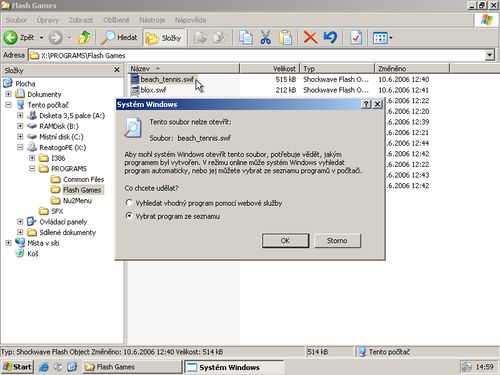Expand the Místa v síti node
Image resolution: width=500 pixels, height=375 pixels.
pos(8,243)
